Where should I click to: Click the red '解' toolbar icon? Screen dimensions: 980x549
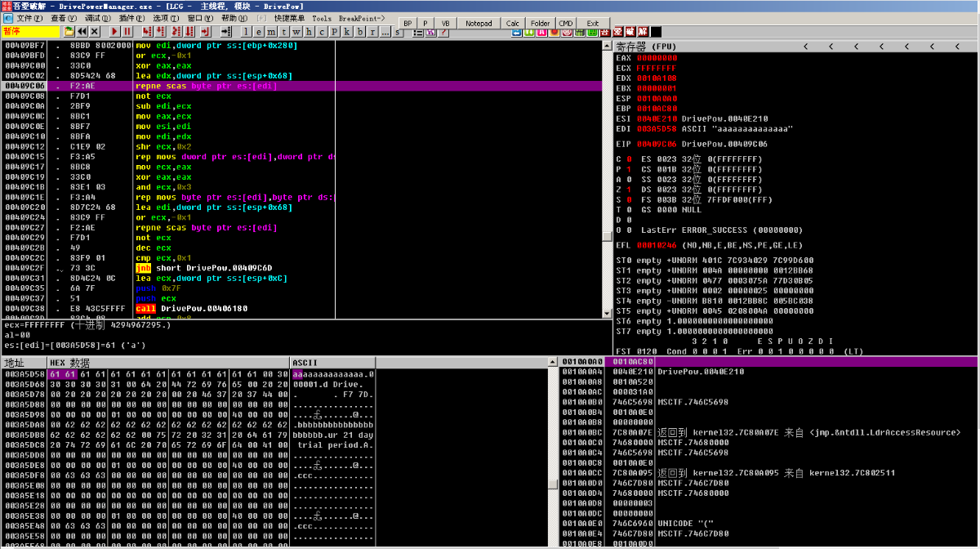644,33
